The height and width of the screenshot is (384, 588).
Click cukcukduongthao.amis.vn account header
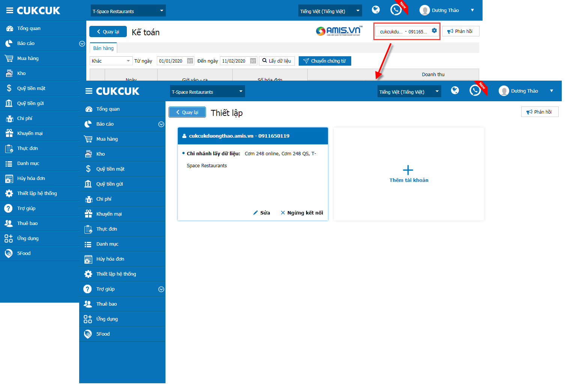pyautogui.click(x=253, y=136)
